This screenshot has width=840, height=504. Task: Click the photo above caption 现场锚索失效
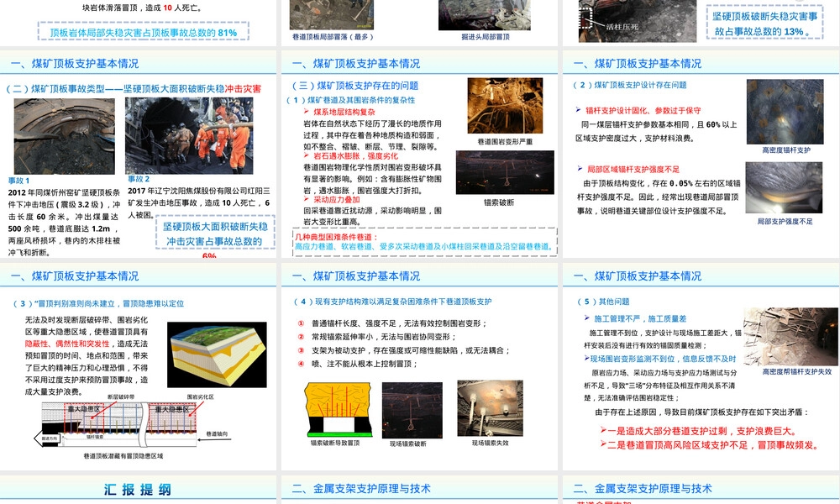[x=490, y=408]
